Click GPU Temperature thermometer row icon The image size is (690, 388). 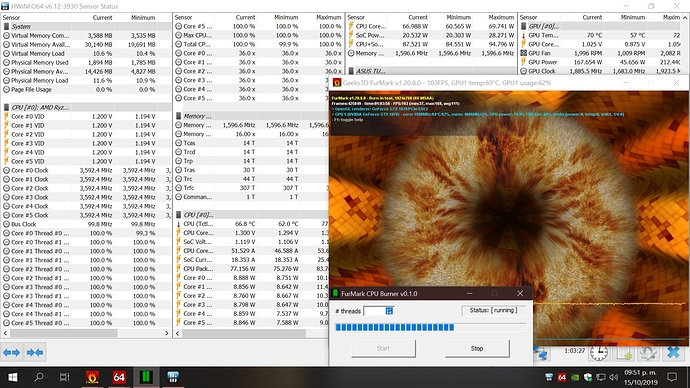tap(524, 35)
